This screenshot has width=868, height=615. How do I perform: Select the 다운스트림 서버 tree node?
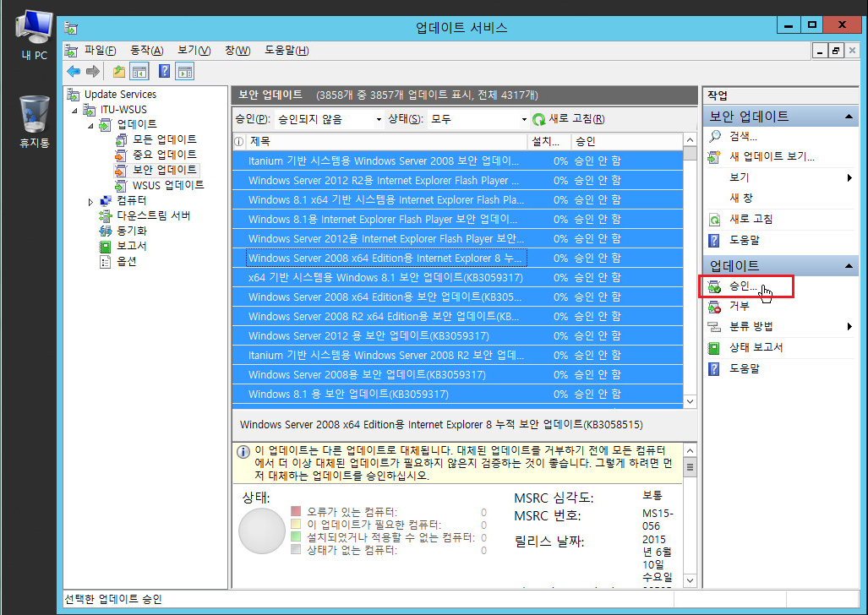(153, 215)
